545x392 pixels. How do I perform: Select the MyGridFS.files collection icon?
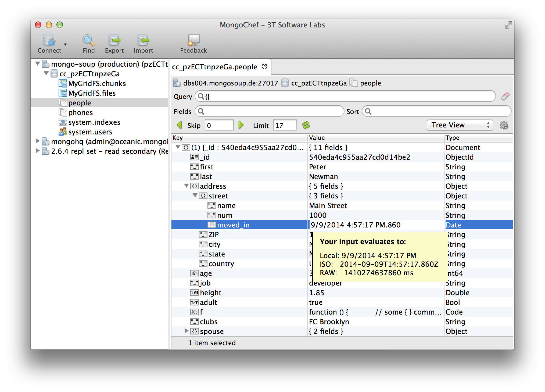pyautogui.click(x=63, y=93)
